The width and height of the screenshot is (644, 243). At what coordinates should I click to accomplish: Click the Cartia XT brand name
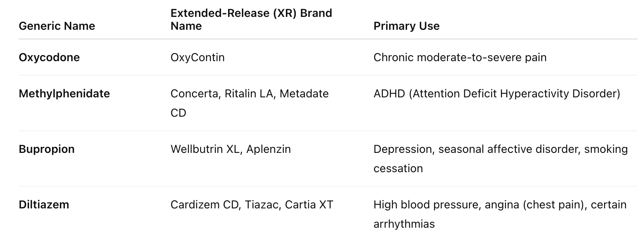pos(309,205)
